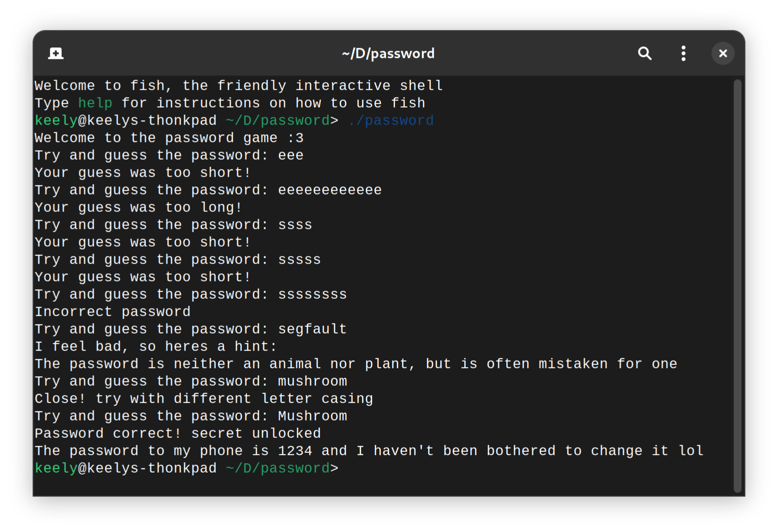The width and height of the screenshot is (778, 532).
Task: Click 'keely' username in the first prompt
Action: [56, 121]
